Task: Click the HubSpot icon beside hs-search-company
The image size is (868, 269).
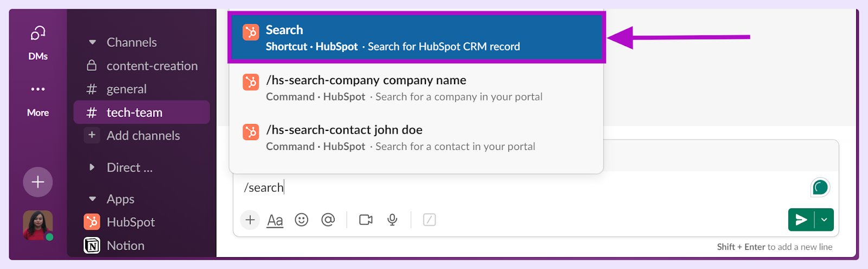Action: click(251, 82)
